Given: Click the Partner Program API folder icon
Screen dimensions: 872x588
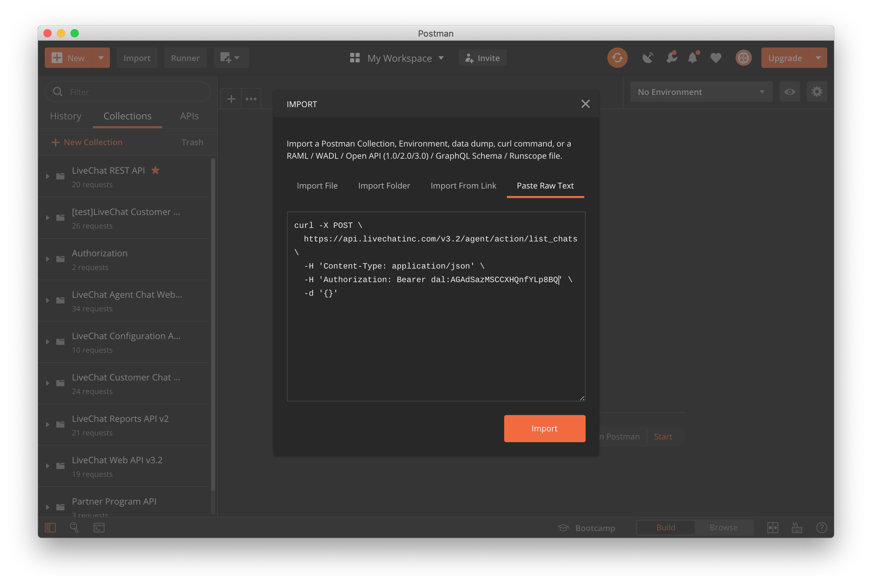Looking at the screenshot, I should [x=60, y=507].
